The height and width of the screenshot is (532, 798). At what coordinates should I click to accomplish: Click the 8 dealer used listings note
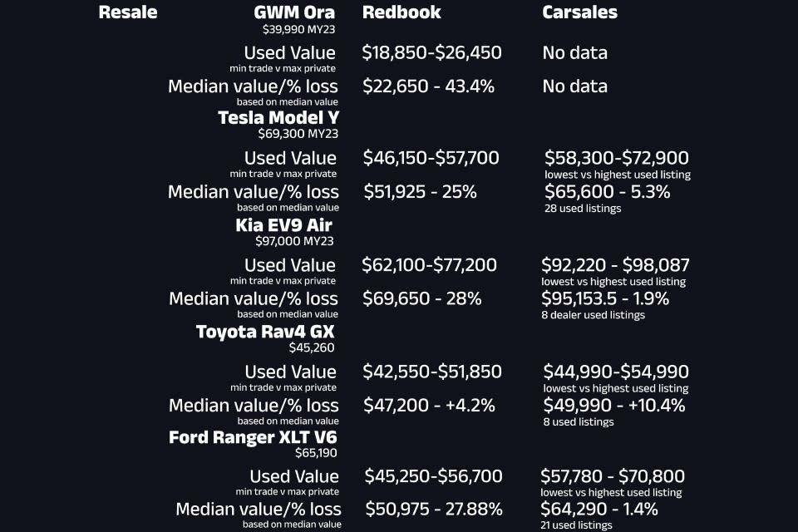(x=593, y=315)
